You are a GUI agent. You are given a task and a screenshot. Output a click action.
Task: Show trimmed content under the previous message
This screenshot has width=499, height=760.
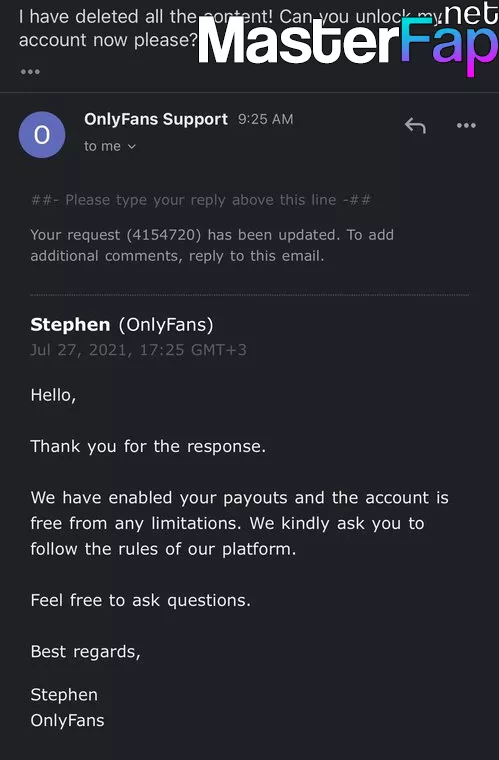30,72
